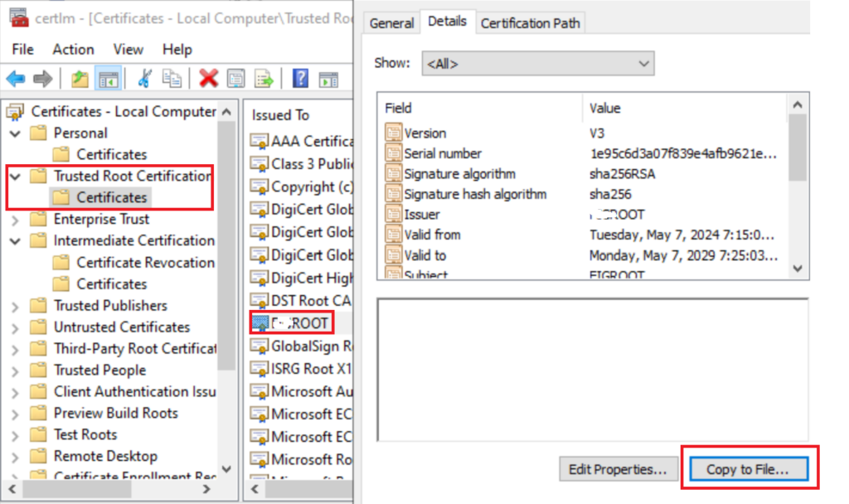Click the Version field icon
This screenshot has height=504, width=849.
(x=394, y=132)
